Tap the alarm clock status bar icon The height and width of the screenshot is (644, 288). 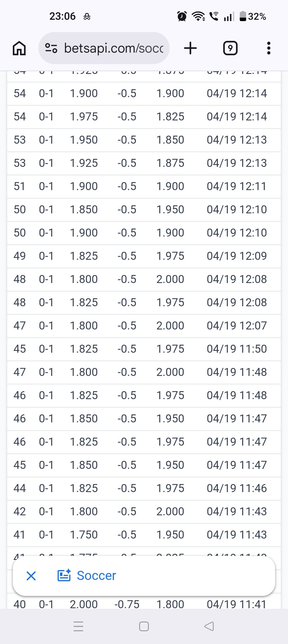[x=182, y=17]
